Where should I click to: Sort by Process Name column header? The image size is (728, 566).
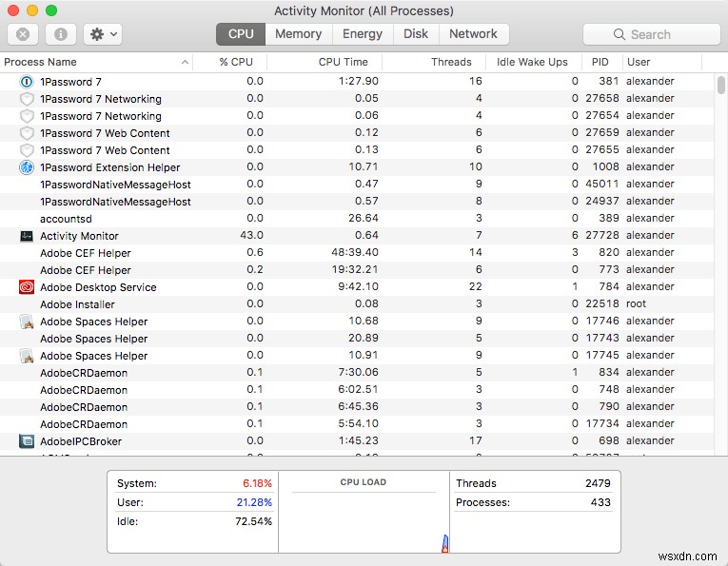tap(96, 62)
